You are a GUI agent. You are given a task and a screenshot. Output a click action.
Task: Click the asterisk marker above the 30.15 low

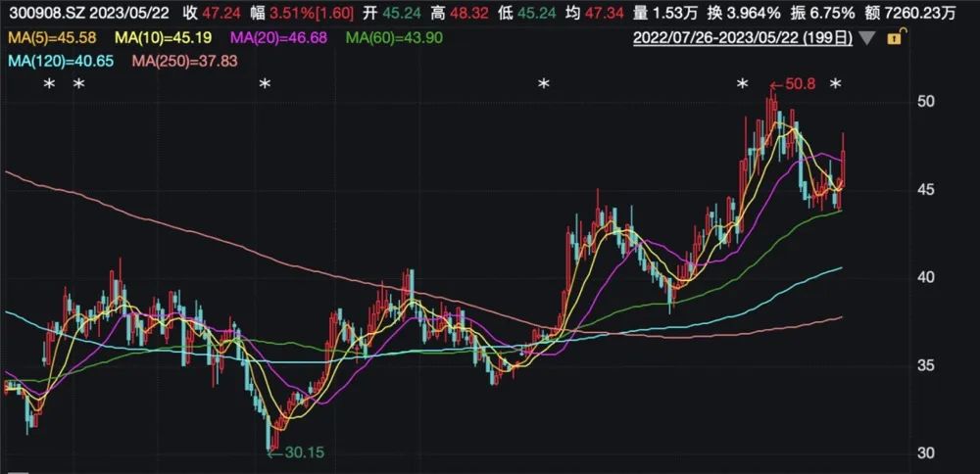[x=265, y=83]
